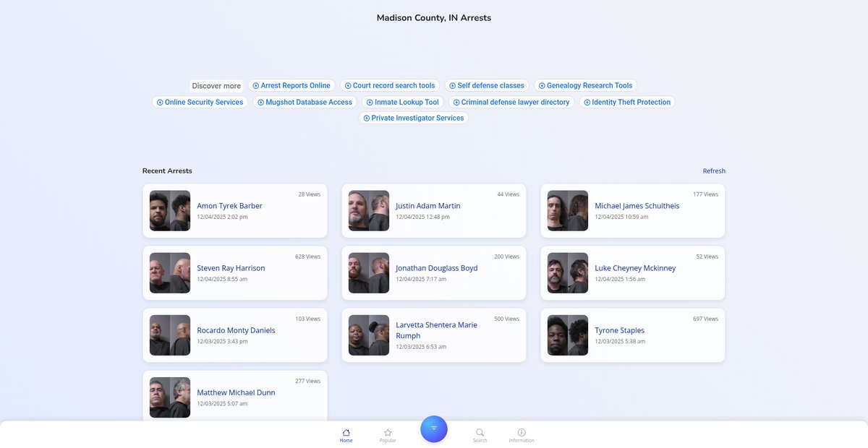Open Arrest Reports Online suggestion
Viewport: 868px width, 448px height.
pos(292,85)
